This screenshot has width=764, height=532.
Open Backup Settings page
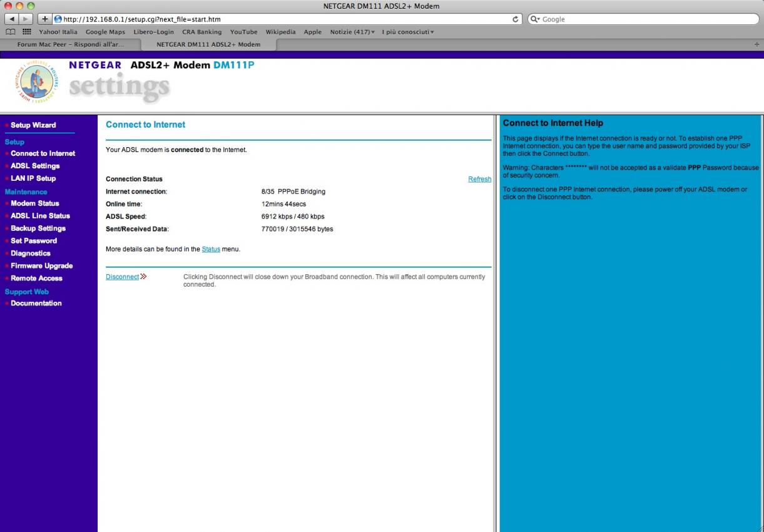(38, 228)
